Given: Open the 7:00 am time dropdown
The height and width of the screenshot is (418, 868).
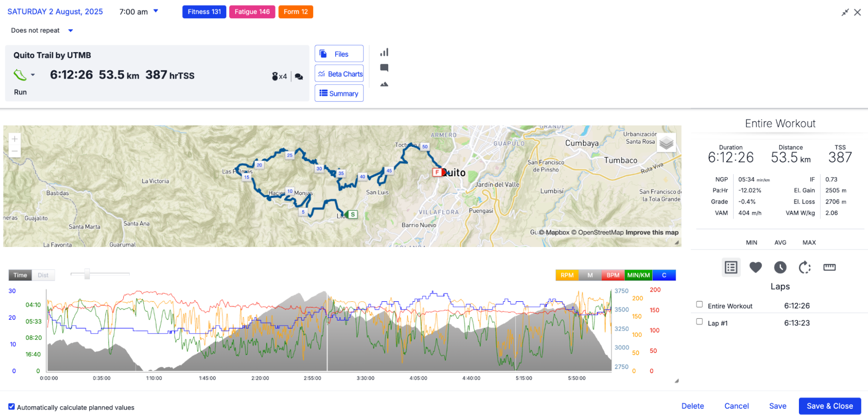Looking at the screenshot, I should point(156,11).
